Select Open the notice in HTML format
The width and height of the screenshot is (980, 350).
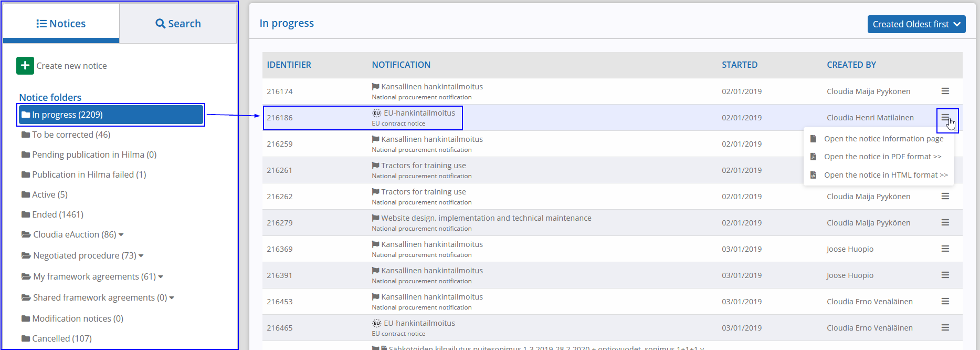885,175
